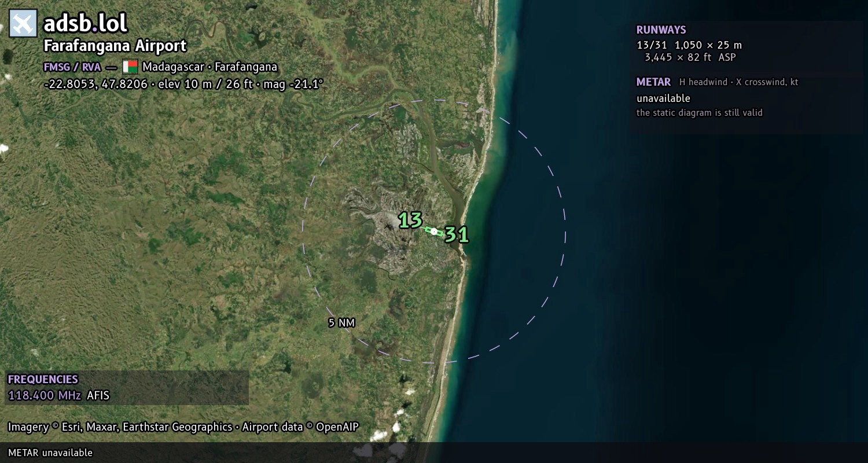Click the green runway strip on the map

[434, 231]
